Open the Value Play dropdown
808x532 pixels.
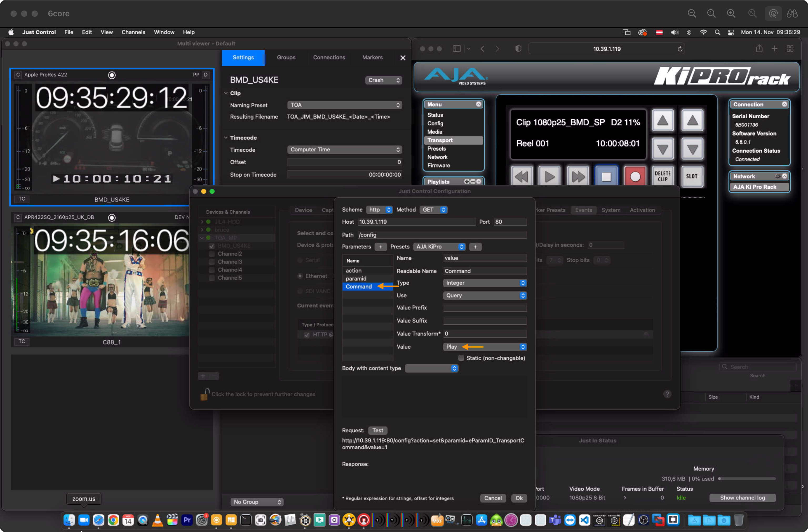485,346
